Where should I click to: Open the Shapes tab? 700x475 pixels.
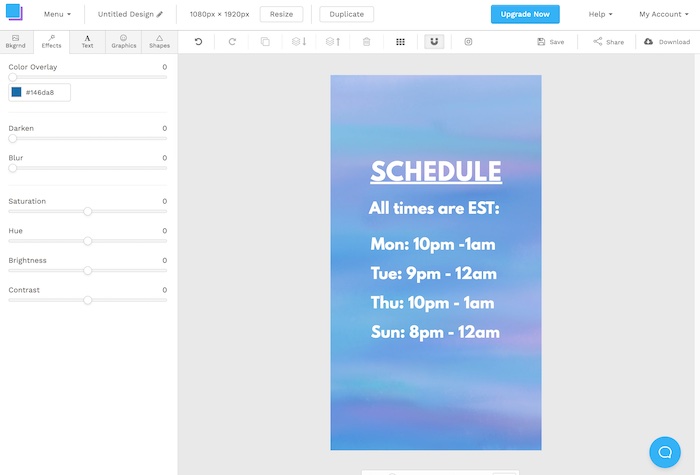click(159, 41)
